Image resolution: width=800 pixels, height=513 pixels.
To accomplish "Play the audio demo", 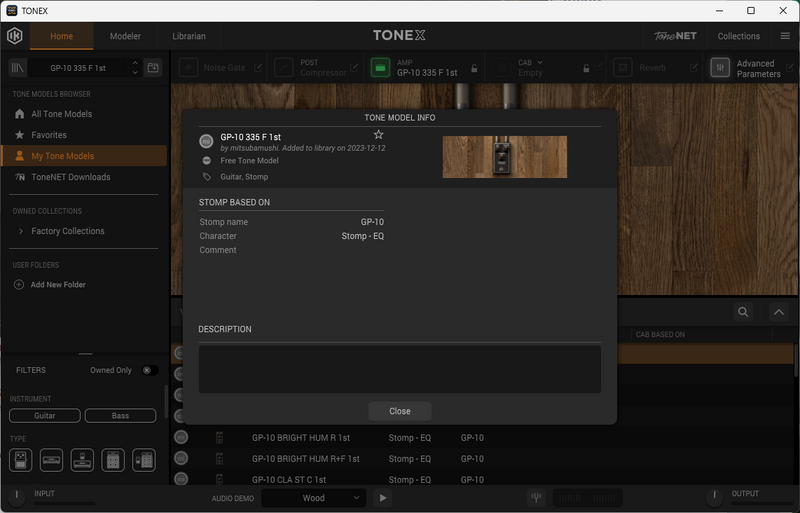I will coord(383,498).
